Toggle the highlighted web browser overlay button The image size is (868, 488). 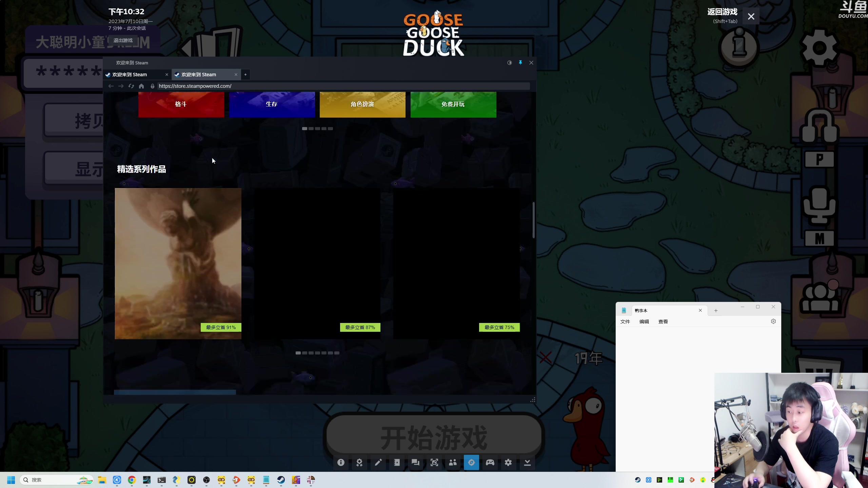tap(471, 463)
